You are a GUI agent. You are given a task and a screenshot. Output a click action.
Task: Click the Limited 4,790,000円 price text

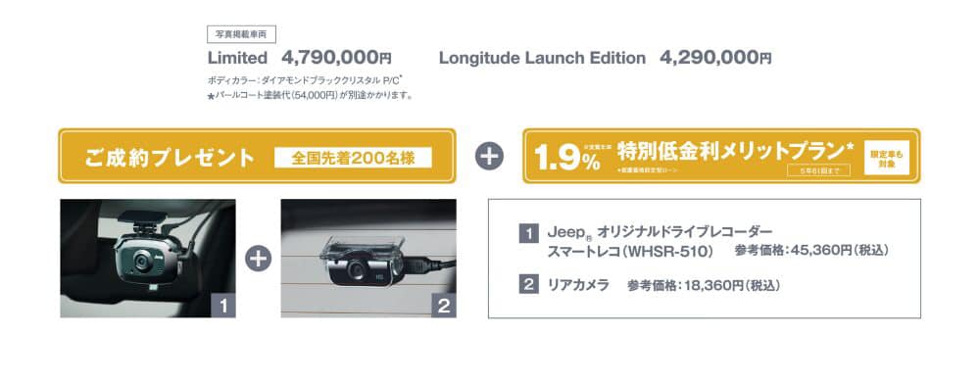[x=299, y=58]
